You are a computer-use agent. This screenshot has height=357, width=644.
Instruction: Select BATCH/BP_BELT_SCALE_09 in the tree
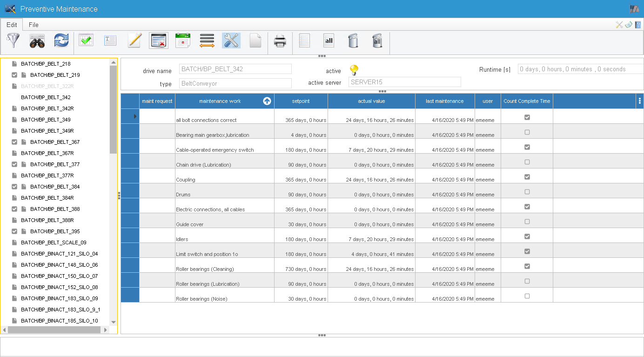coord(54,242)
